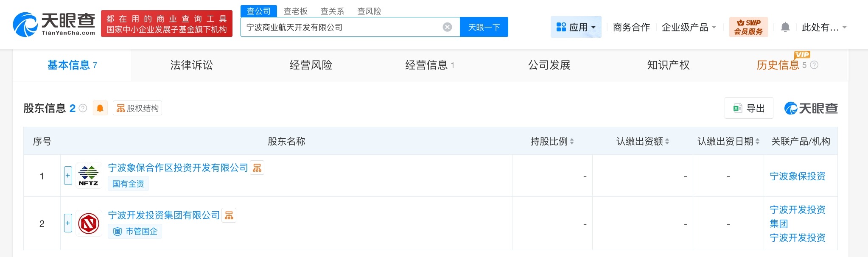Switch to the 法律诉讼 tab
Image resolution: width=868 pixels, height=257 pixels.
click(191, 65)
